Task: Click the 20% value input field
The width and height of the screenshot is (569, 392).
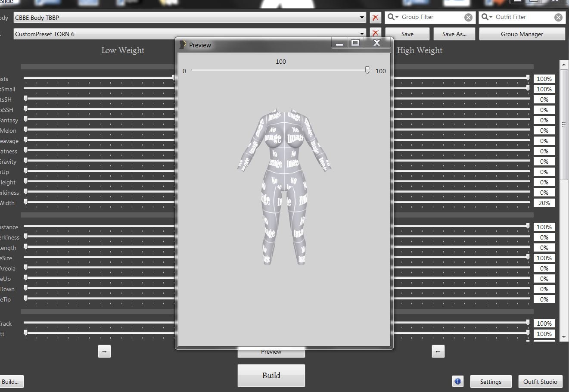Action: tap(544, 203)
